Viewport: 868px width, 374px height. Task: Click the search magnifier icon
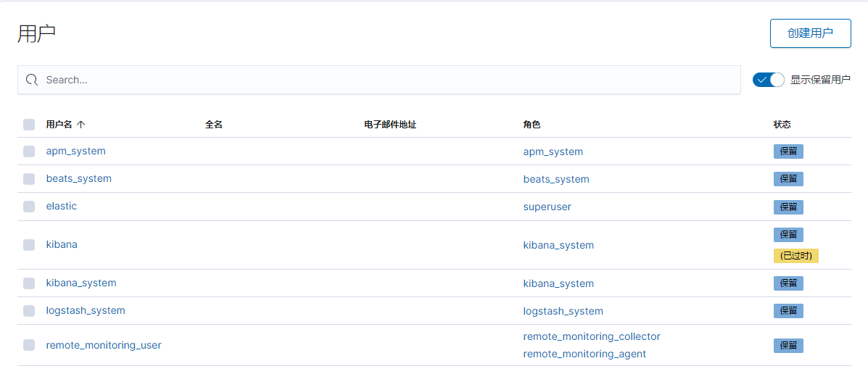coord(32,80)
